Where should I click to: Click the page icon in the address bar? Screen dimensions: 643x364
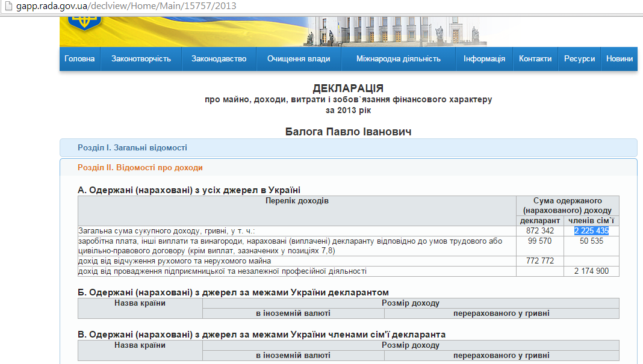[7, 6]
